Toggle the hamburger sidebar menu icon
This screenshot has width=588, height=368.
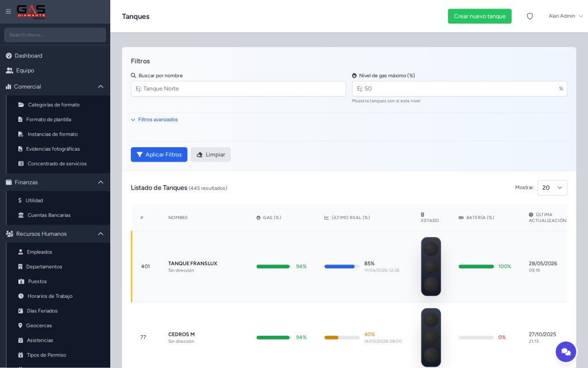click(x=8, y=11)
